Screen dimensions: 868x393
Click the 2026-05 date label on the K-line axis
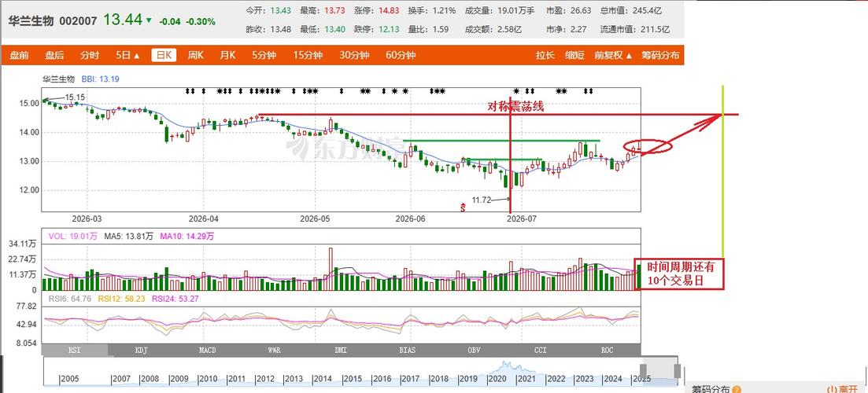tap(316, 219)
